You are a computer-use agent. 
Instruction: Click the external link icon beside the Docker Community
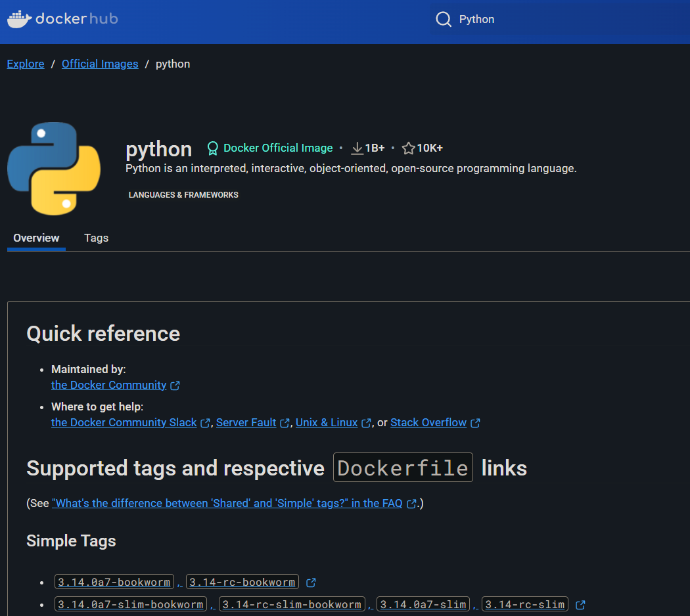[x=175, y=385]
